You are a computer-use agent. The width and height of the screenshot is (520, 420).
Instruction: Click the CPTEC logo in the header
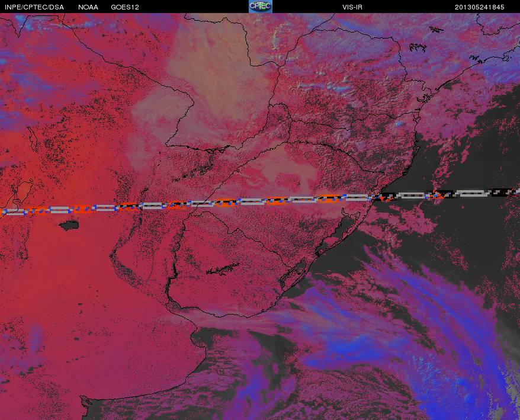click(261, 7)
